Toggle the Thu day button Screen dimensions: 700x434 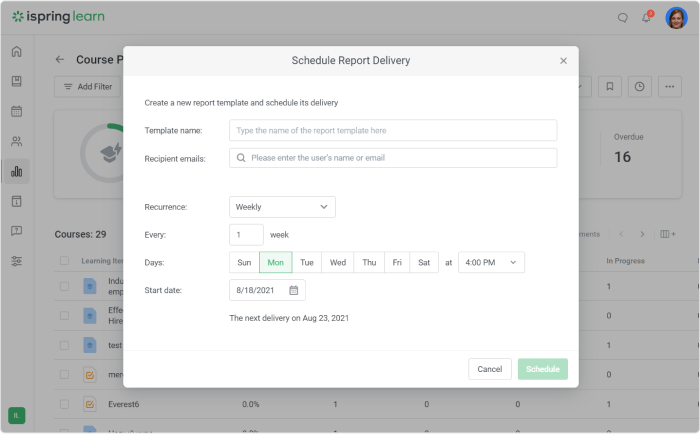click(369, 263)
